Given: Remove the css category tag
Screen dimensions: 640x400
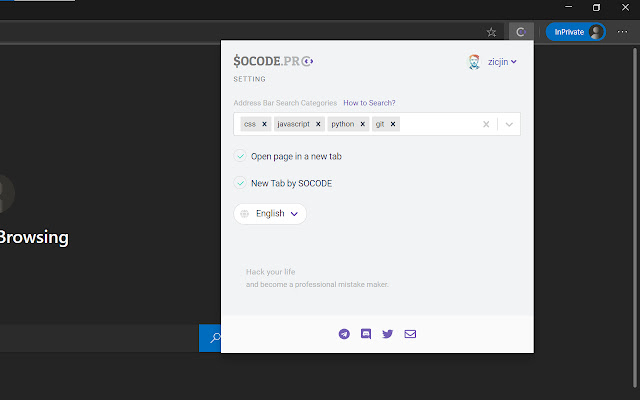Looking at the screenshot, I should (264, 124).
